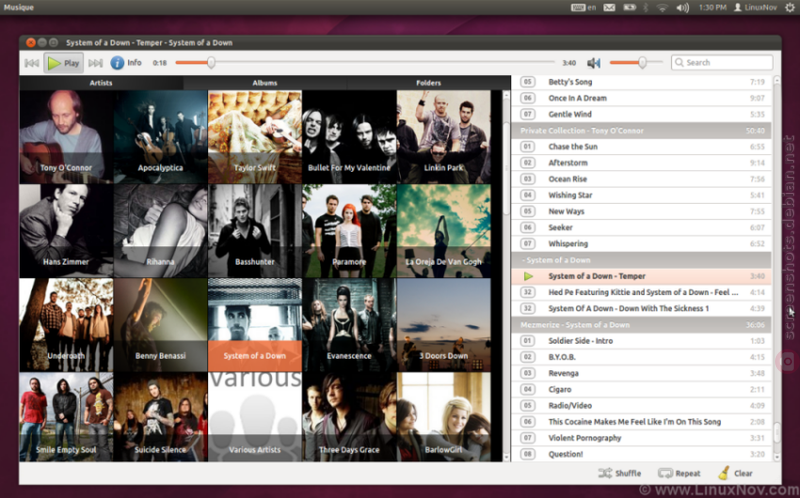Select the Paramore artist thumbnail
Screen dimensions: 800x498
349,231
